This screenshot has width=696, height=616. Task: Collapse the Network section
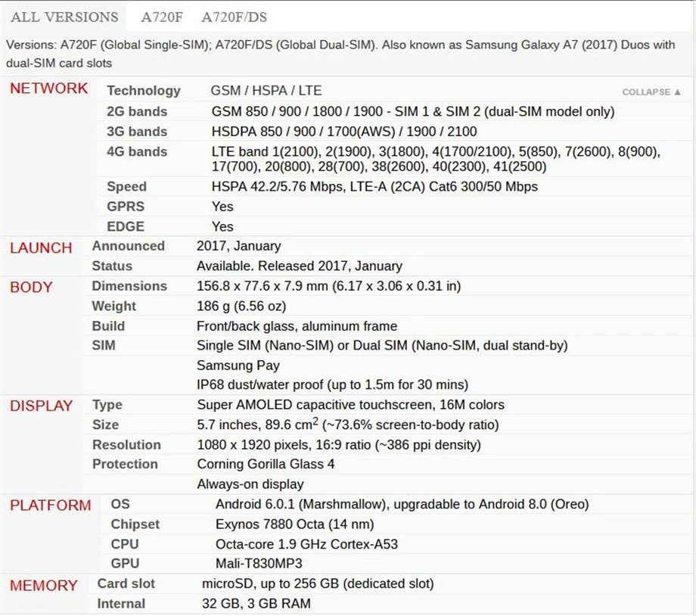(x=651, y=92)
